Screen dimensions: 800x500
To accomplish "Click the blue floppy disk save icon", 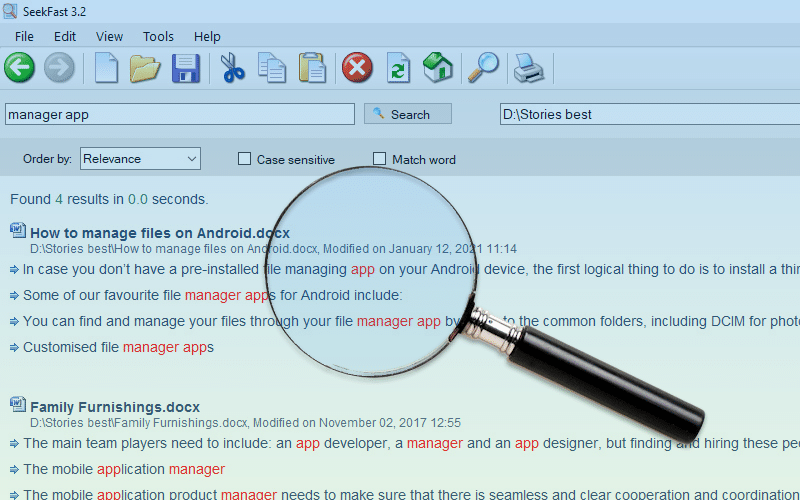I will [x=186, y=68].
